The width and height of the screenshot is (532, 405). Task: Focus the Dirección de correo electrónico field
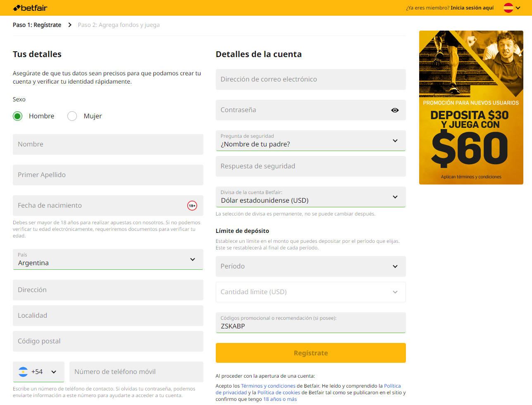311,79
